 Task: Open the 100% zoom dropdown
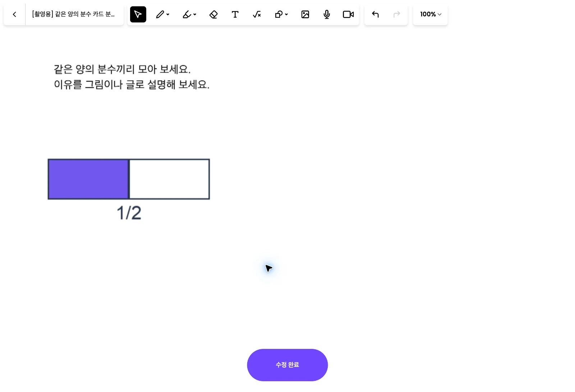tap(431, 14)
